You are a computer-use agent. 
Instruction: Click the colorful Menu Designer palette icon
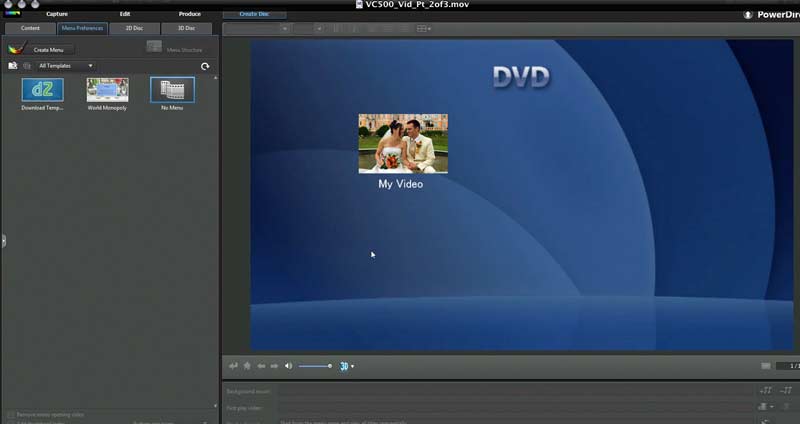[17, 49]
